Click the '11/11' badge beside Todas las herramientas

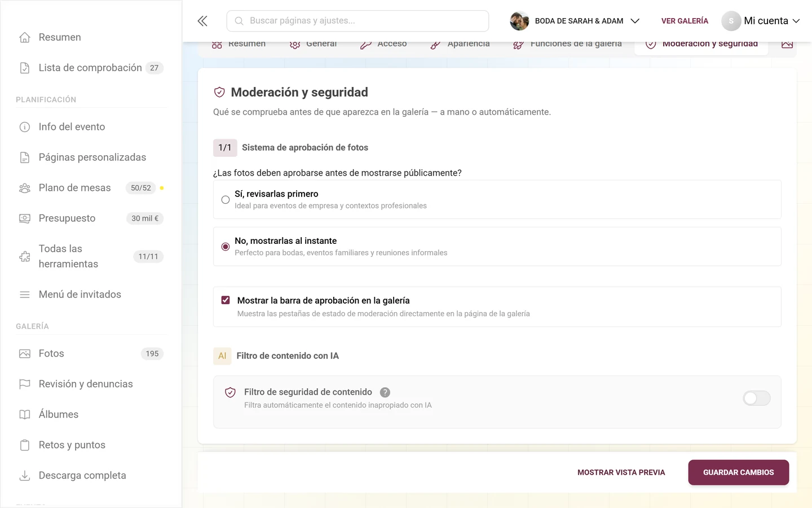(148, 256)
